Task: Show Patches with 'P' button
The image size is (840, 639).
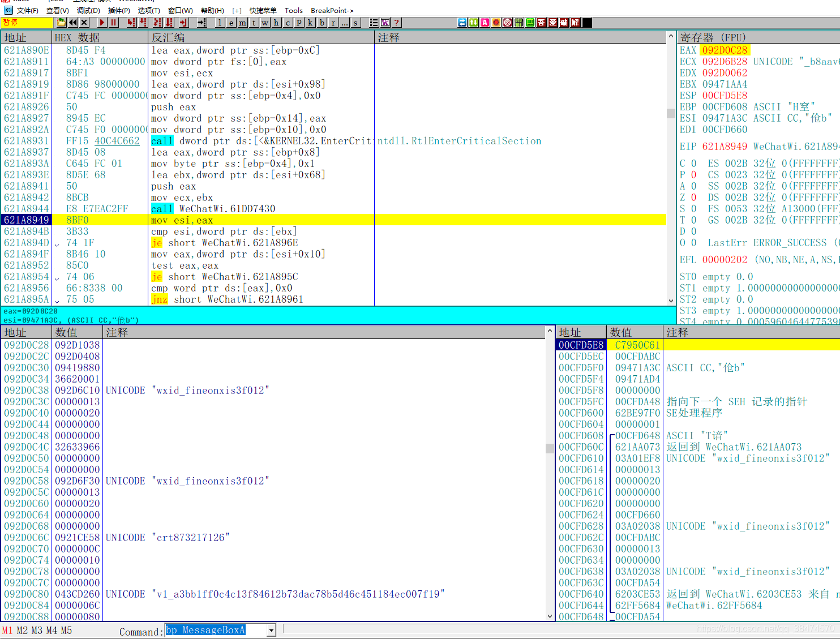Action: [299, 23]
